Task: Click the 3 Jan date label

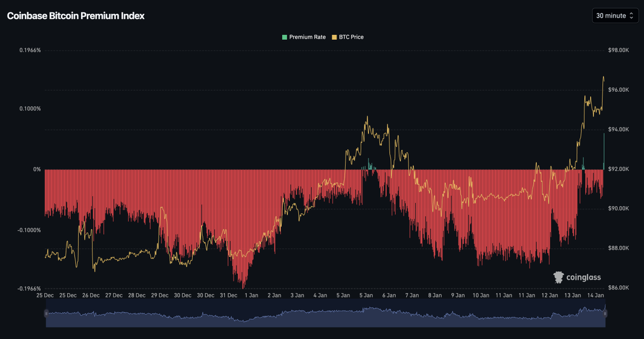Action: click(297, 295)
